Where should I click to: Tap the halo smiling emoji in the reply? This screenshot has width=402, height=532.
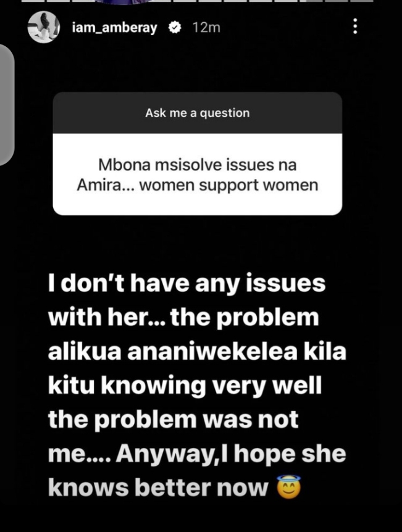click(x=288, y=487)
